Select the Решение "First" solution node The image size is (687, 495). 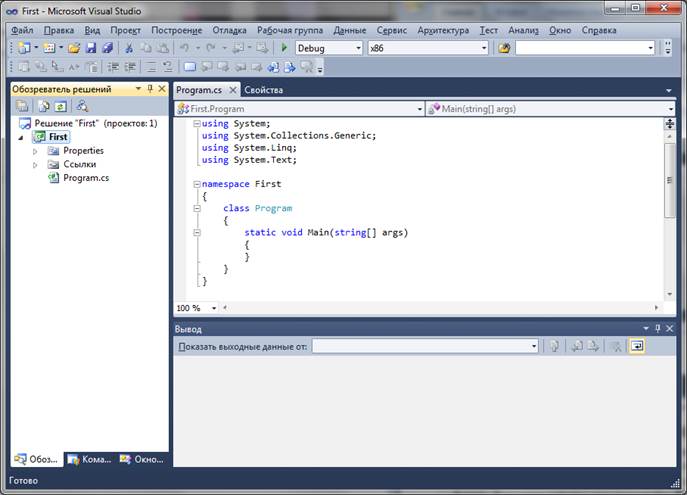click(x=96, y=124)
